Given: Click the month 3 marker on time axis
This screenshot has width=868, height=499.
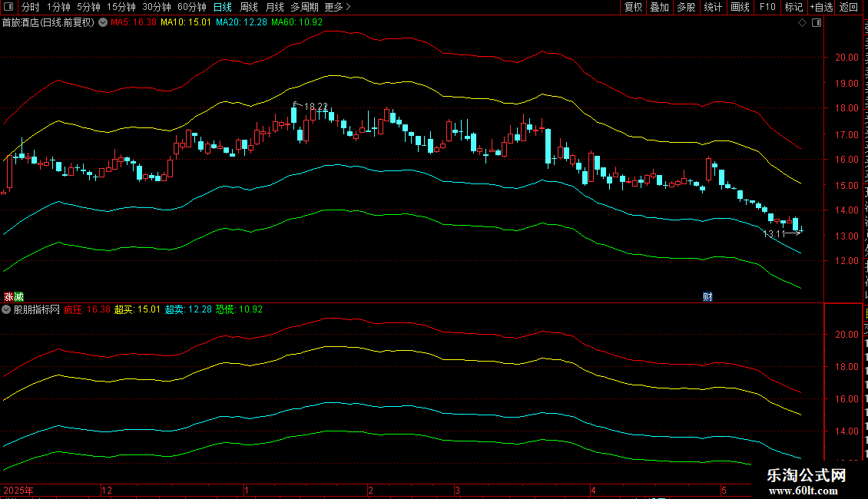Looking at the screenshot, I should click(457, 490).
